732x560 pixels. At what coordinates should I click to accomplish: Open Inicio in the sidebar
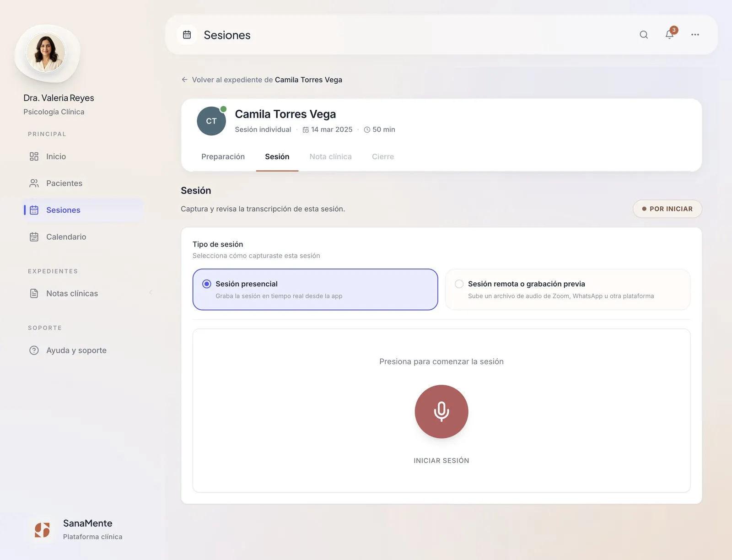[x=83, y=156]
